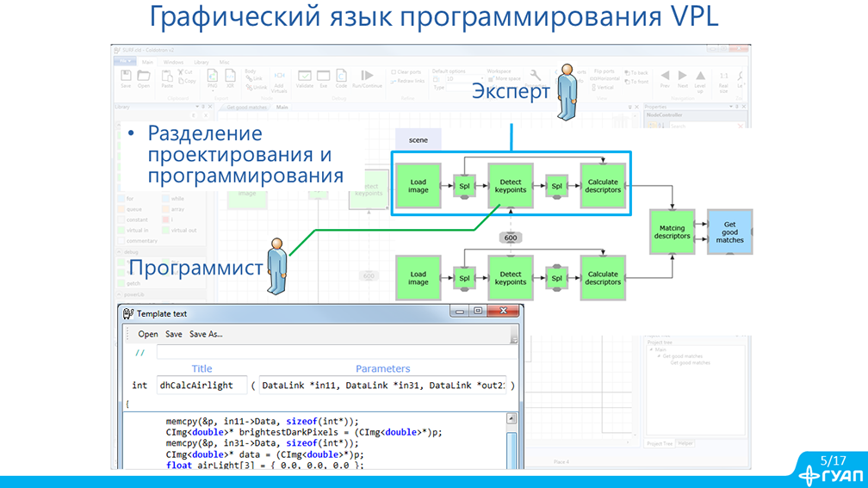Viewport: 868px width, 488px height.
Task: Toggle the Clear ports checkbox
Action: (394, 72)
